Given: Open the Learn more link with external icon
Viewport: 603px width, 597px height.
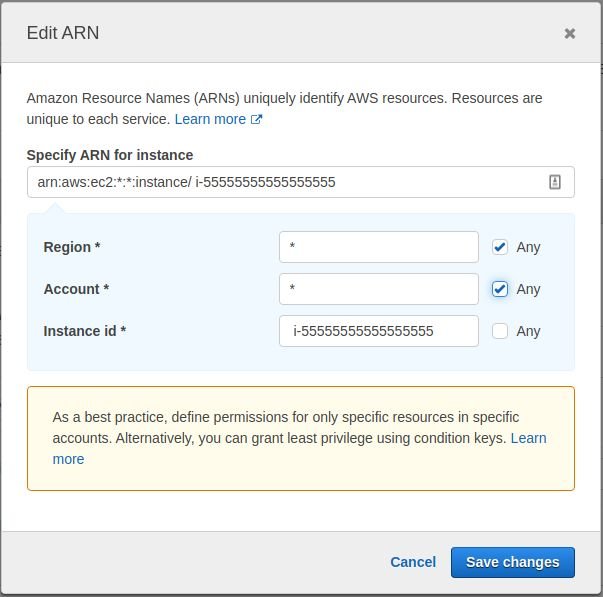Looking at the screenshot, I should pos(218,119).
